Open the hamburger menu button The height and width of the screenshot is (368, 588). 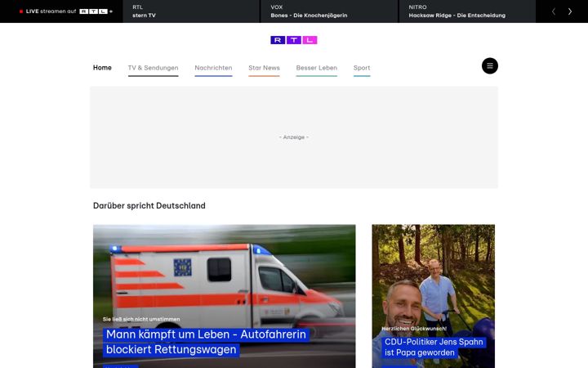point(490,65)
